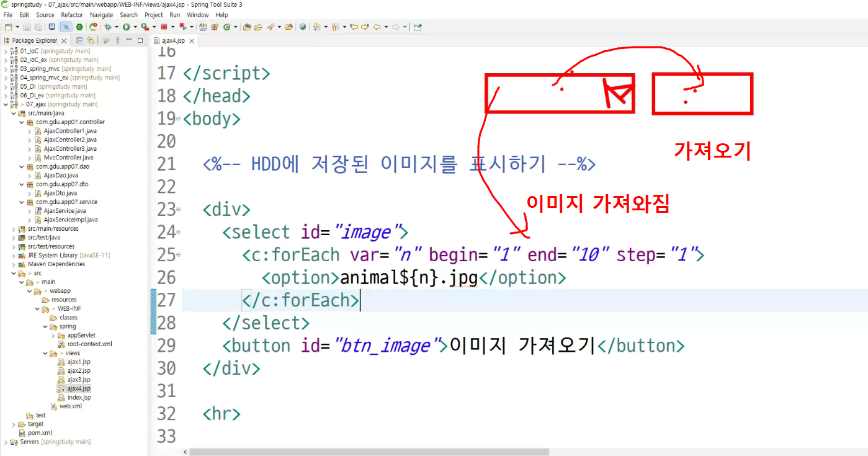Select ajax1.jsp in views folder
This screenshot has width=868, height=456.
(x=79, y=362)
